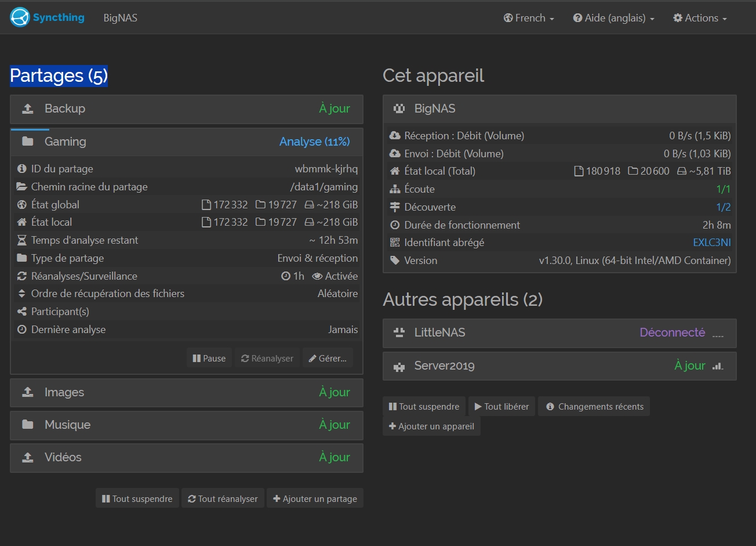Pause the Gaming share
Viewport: 756px width, 546px height.
pyautogui.click(x=209, y=358)
